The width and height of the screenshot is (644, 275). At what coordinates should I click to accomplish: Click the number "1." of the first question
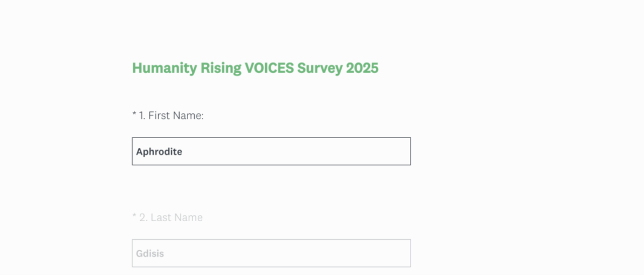(142, 116)
